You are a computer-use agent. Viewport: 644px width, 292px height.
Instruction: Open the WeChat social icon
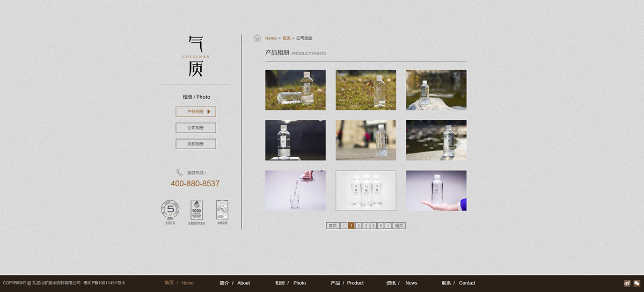tap(636, 283)
